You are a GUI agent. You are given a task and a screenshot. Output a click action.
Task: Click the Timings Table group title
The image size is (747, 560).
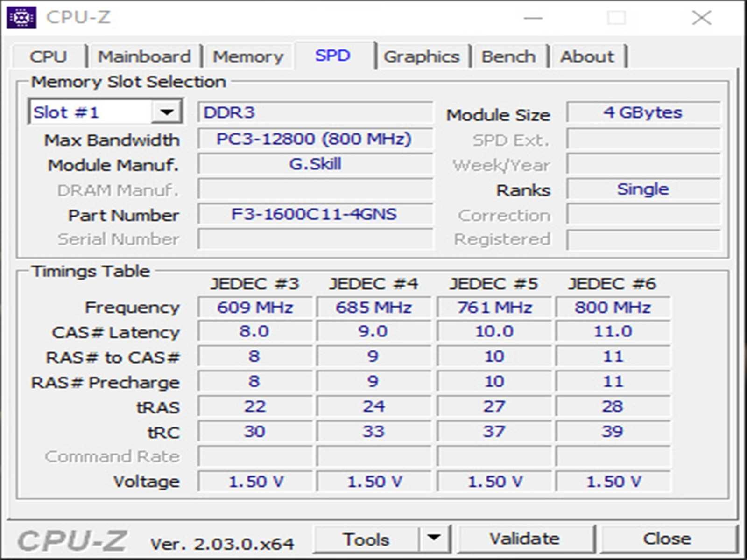91,271
